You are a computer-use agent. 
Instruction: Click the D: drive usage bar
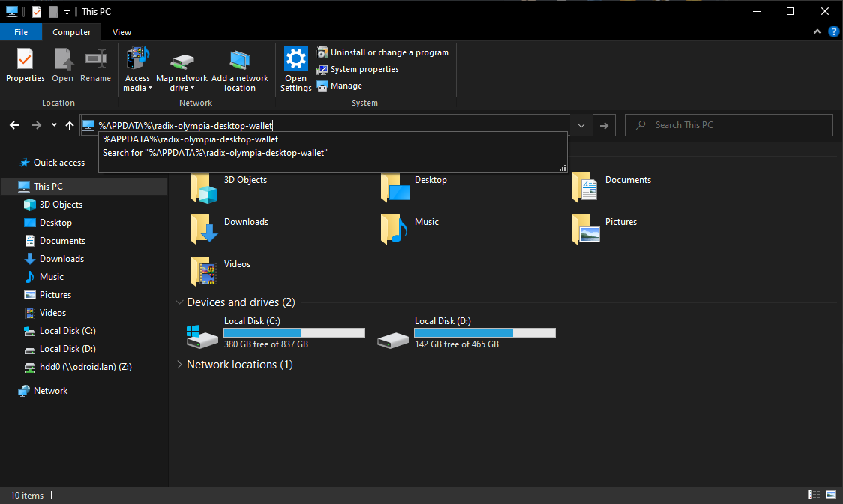click(485, 333)
